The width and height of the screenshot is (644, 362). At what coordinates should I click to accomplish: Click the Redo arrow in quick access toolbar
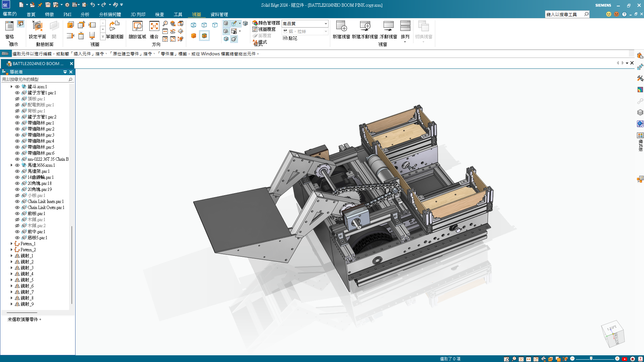point(104,5)
